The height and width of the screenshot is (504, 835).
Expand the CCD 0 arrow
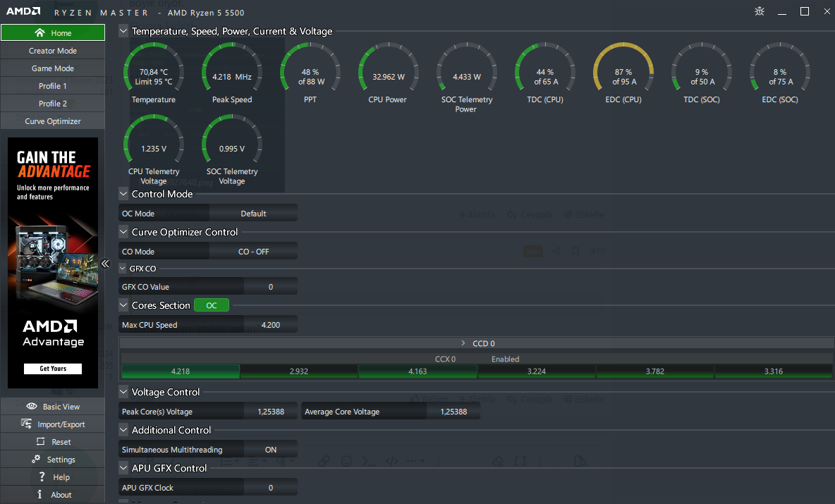[x=463, y=343]
